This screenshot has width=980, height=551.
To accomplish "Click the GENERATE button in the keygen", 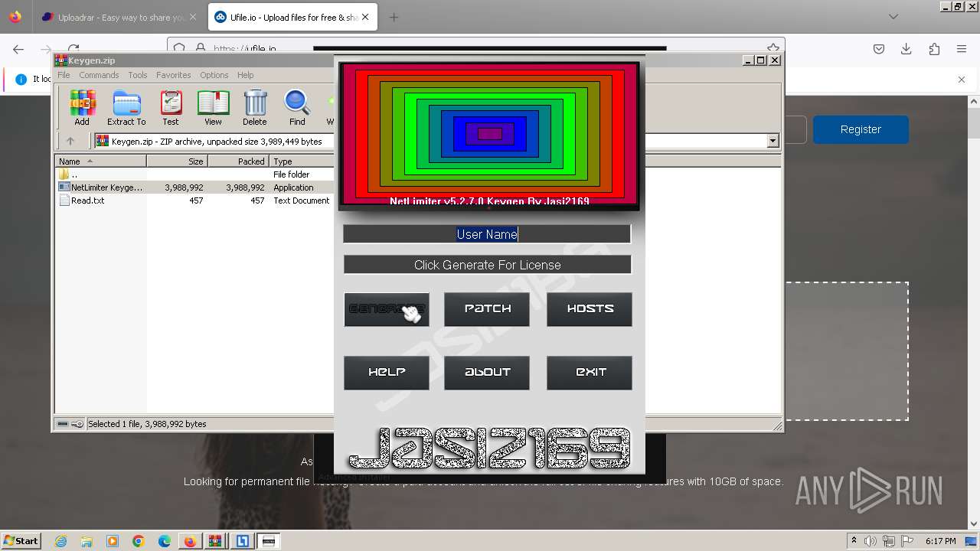I will coord(387,309).
